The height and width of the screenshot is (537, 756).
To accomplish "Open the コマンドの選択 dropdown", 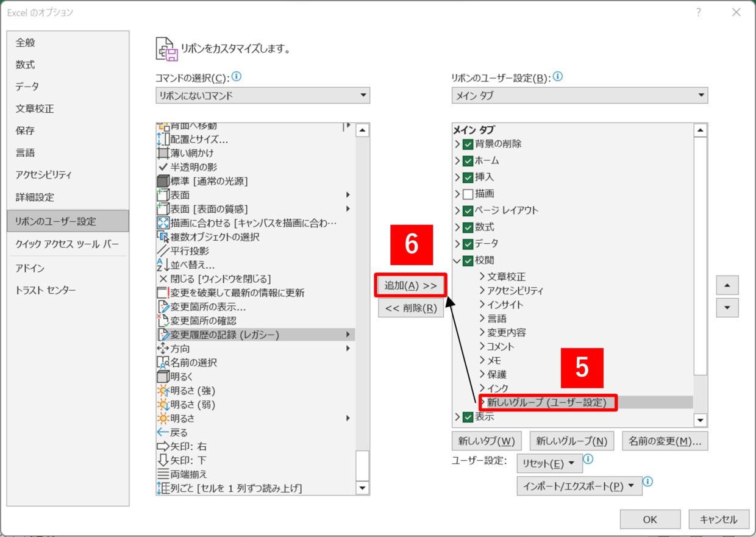I will 263,95.
